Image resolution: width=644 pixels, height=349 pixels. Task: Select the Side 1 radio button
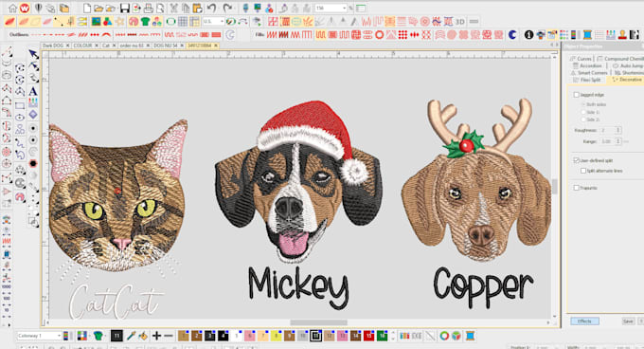click(583, 112)
